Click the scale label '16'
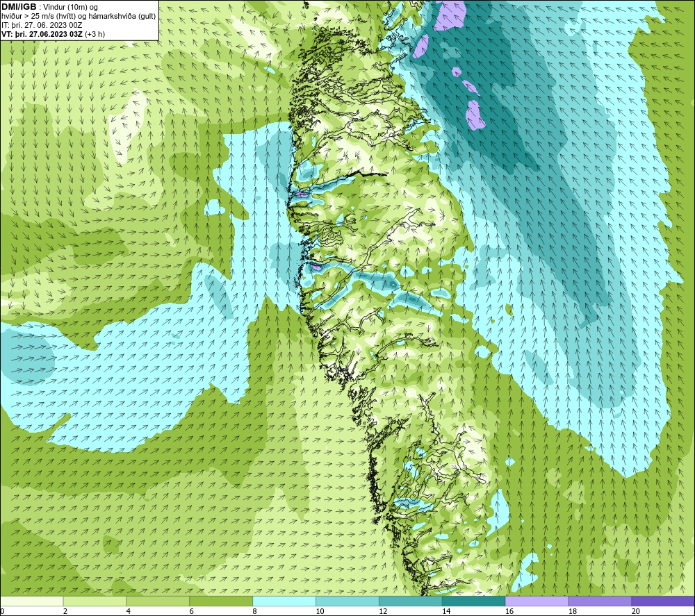695x616 pixels. tap(509, 611)
